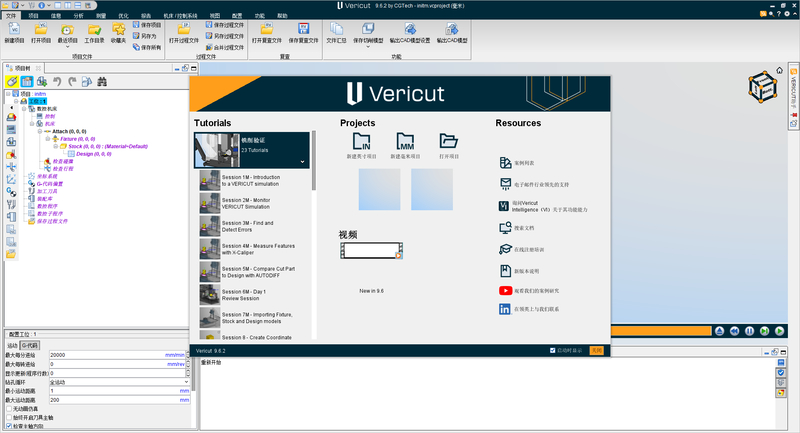Collapse the 项目: initm tree node

[8, 94]
